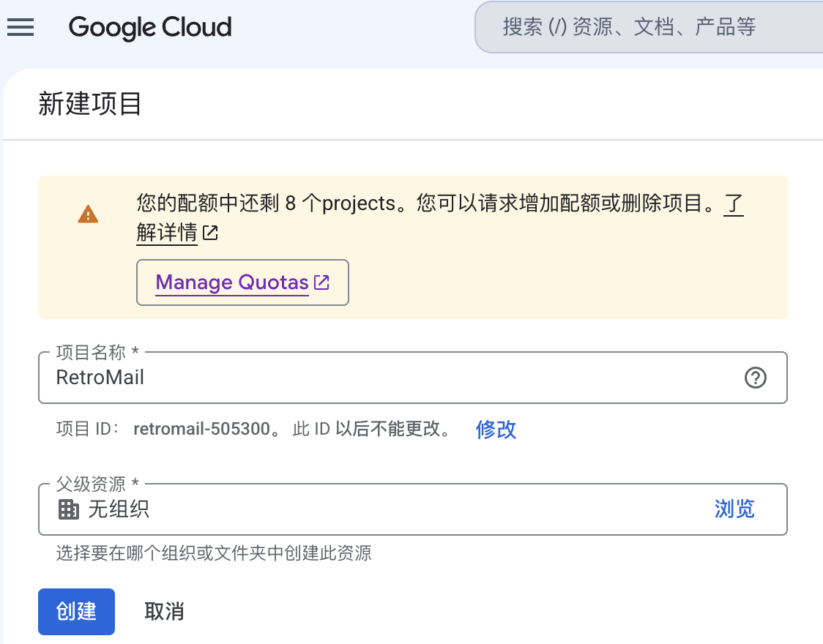Click the 取消 cancel button

164,612
